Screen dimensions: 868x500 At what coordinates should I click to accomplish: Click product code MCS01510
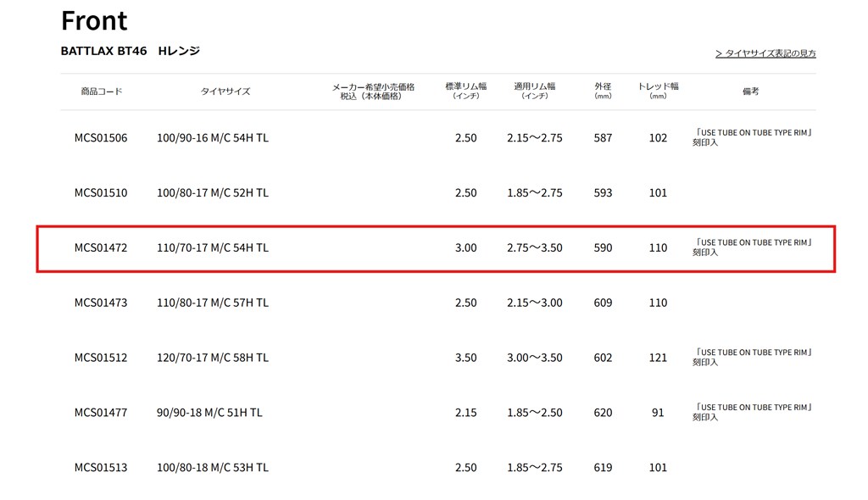click(101, 192)
